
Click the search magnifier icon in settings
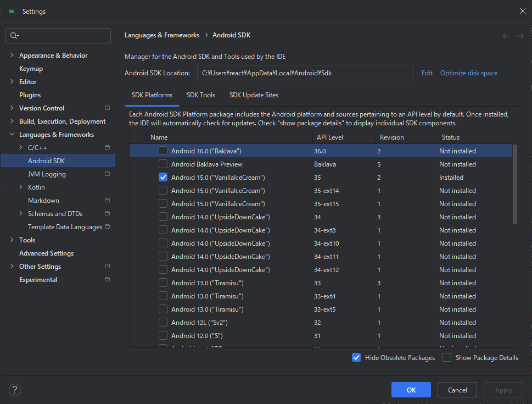coord(14,36)
